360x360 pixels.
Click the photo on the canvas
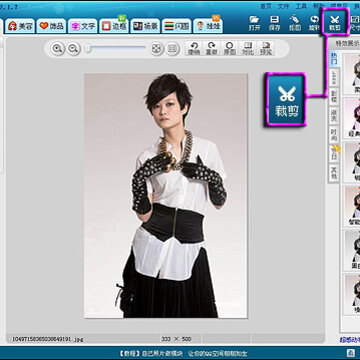click(166, 197)
